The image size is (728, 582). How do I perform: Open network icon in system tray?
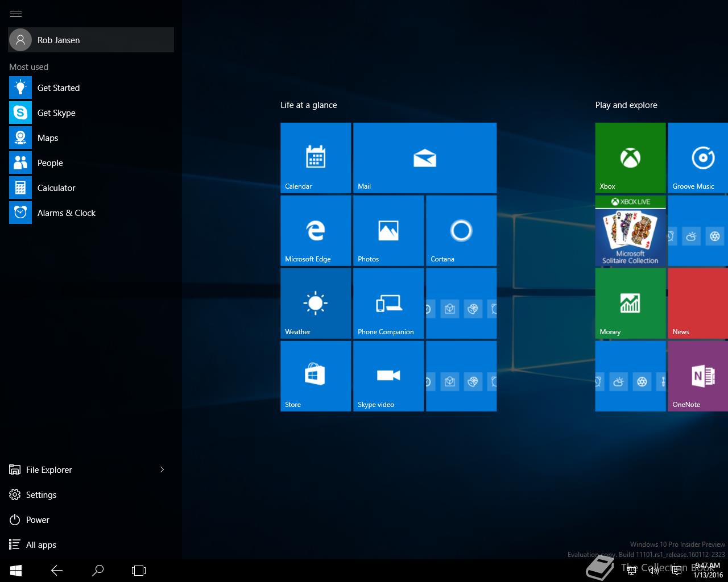[631, 571]
